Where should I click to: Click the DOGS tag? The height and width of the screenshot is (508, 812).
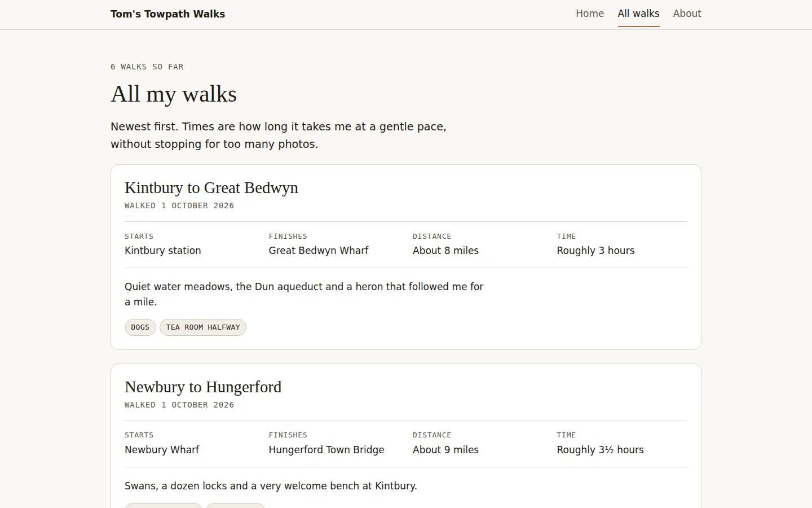[x=140, y=327]
